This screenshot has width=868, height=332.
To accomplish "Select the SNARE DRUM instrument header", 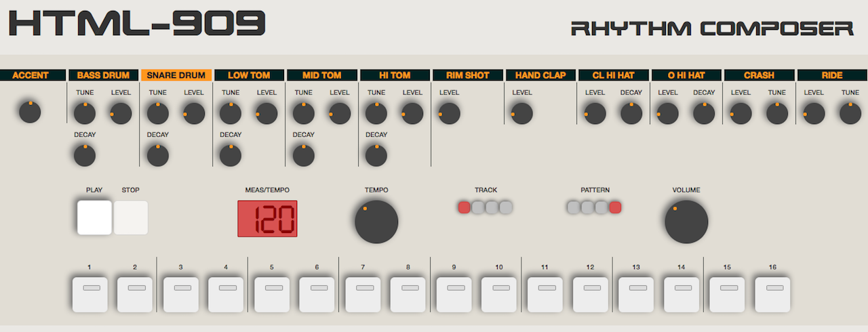I will 176,75.
